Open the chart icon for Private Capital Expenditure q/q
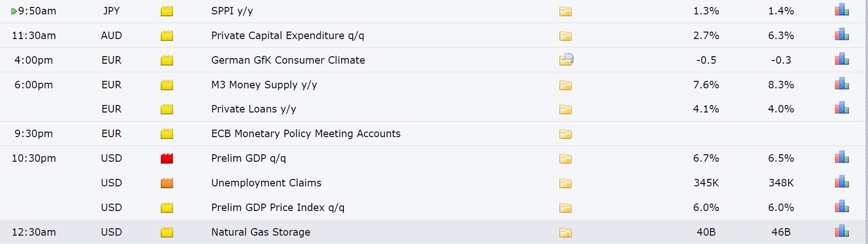The image size is (868, 244). pyautogui.click(x=842, y=35)
